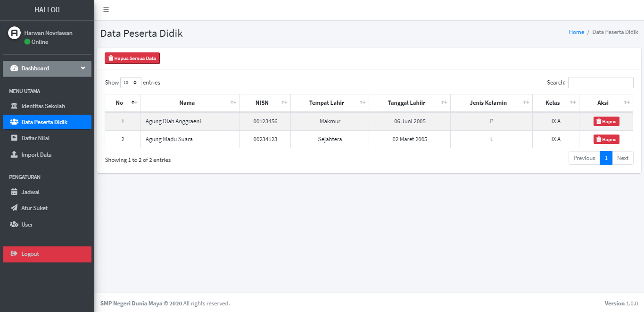Open the show entries dropdown
Viewport: 644px width, 312px height.
131,83
